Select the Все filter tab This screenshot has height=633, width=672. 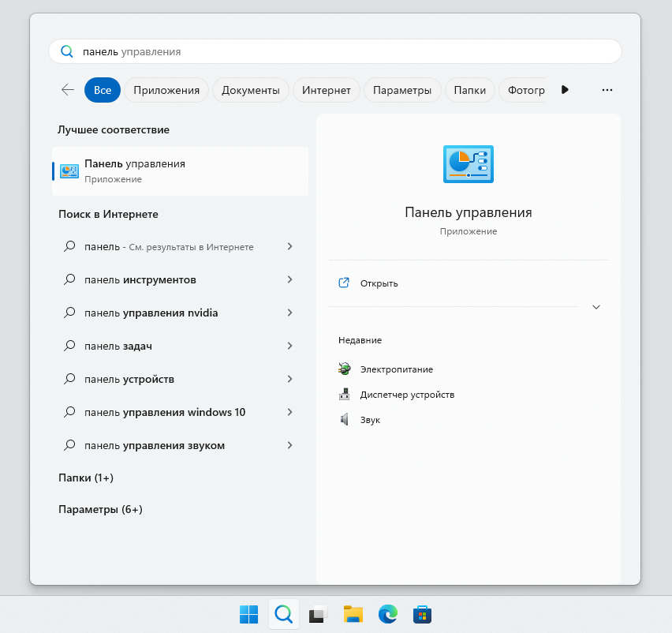[x=103, y=90]
